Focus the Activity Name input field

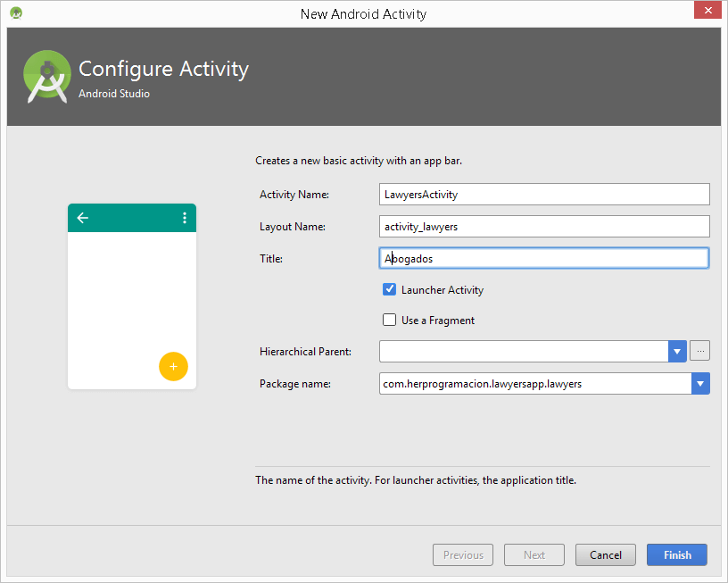pos(544,194)
